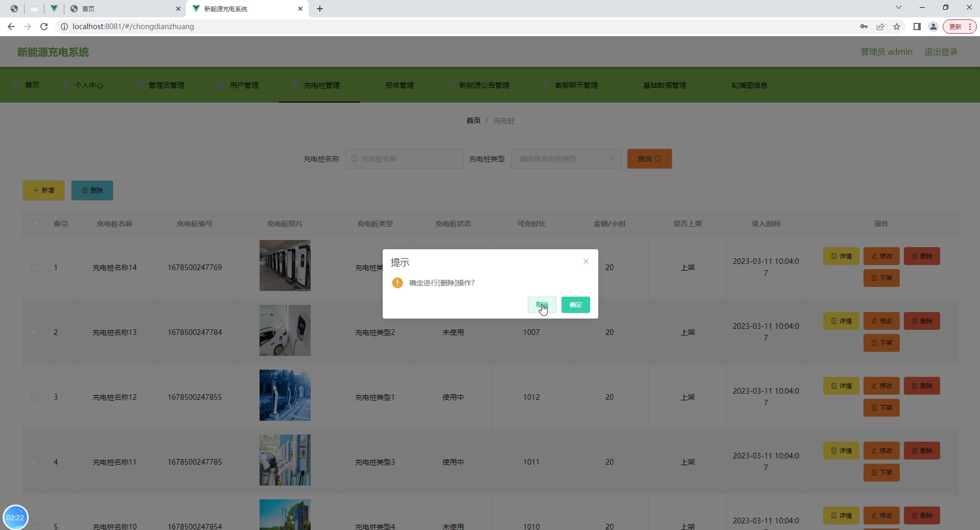
Task: Click the browser forward arrow
Action: pos(28,27)
